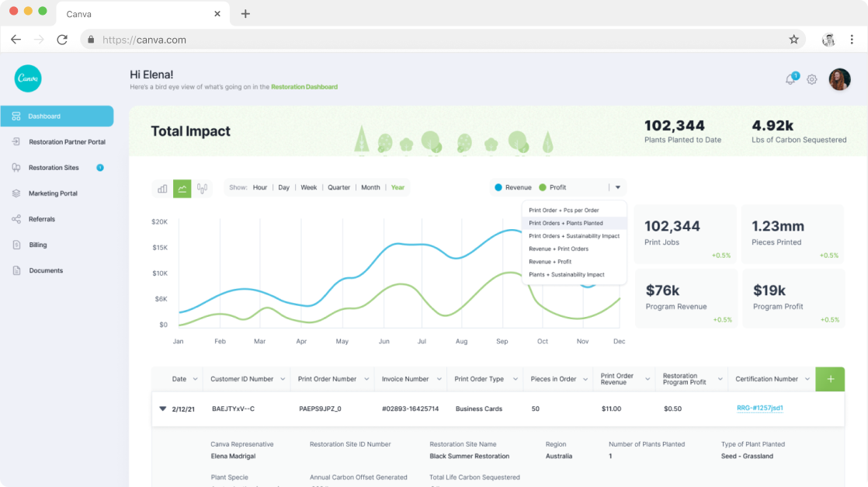Bookmark this page with star icon

793,40
